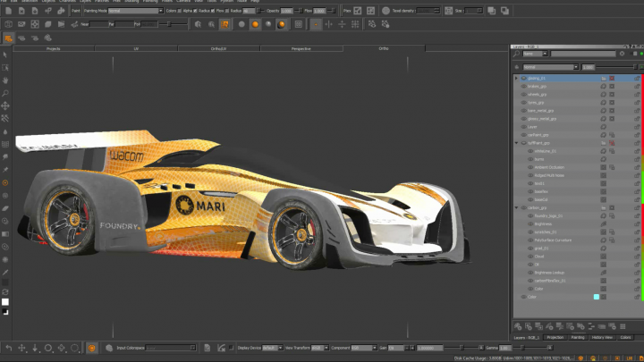644x362 pixels.
Task: Open the Painting Mode dropdown
Action: [135, 11]
